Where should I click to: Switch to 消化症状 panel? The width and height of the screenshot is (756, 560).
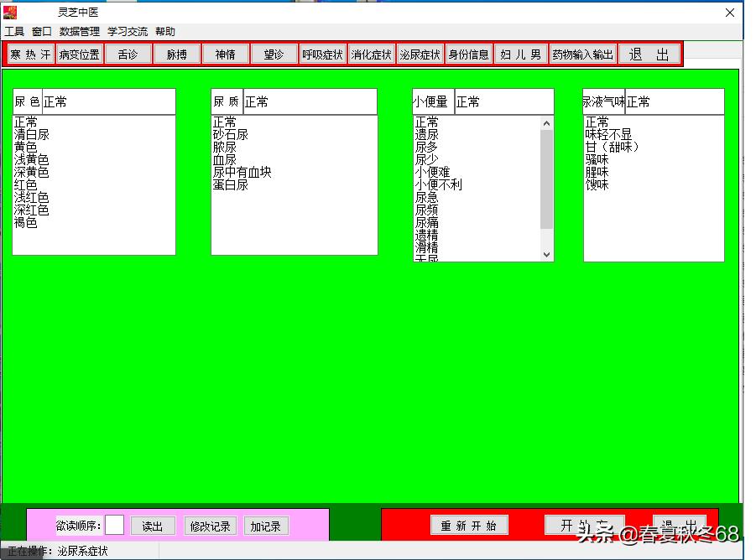pos(371,54)
